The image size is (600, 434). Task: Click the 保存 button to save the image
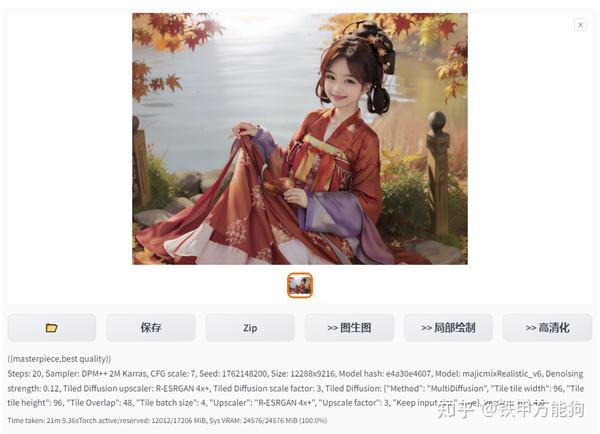(x=151, y=328)
